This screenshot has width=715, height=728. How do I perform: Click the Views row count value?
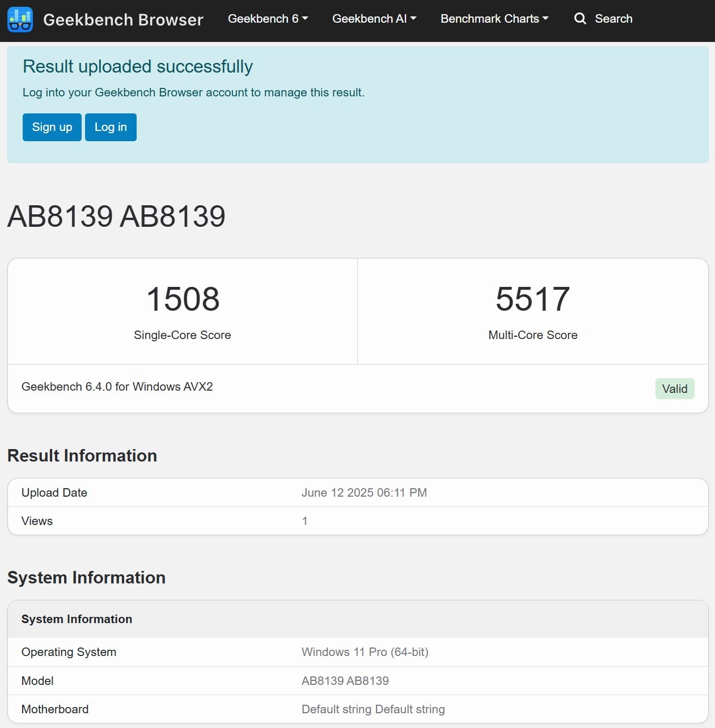pyautogui.click(x=304, y=521)
